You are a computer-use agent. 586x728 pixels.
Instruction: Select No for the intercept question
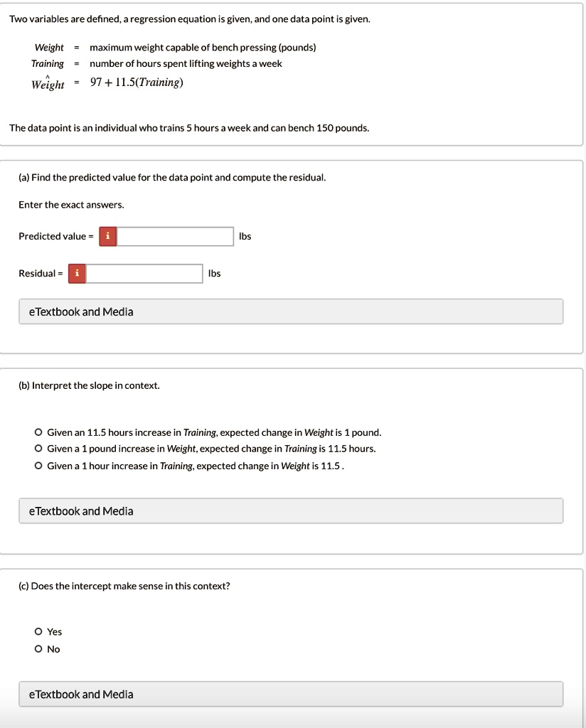click(38, 648)
